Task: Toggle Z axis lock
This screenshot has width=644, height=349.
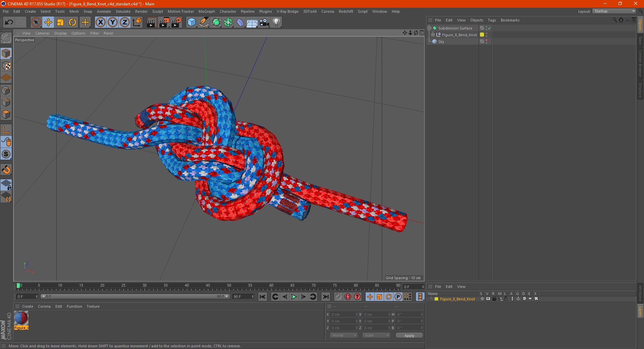Action: click(x=124, y=22)
